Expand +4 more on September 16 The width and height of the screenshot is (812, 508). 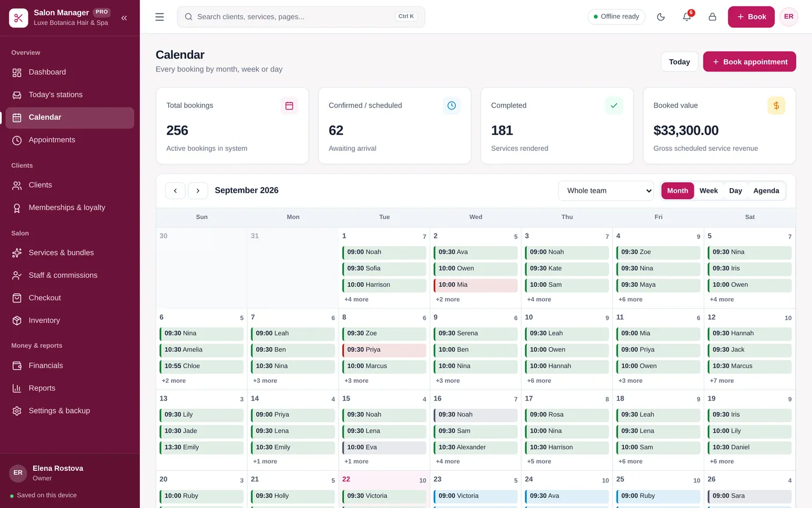(x=448, y=462)
